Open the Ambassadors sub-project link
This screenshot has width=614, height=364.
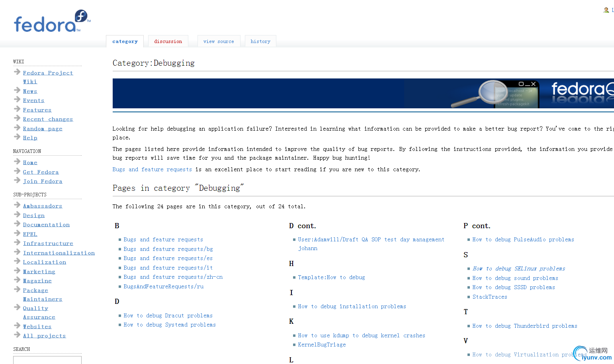tap(43, 206)
